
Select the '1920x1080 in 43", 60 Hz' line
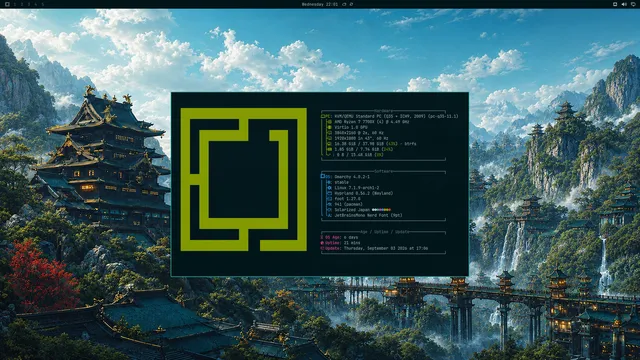[x=361, y=138]
